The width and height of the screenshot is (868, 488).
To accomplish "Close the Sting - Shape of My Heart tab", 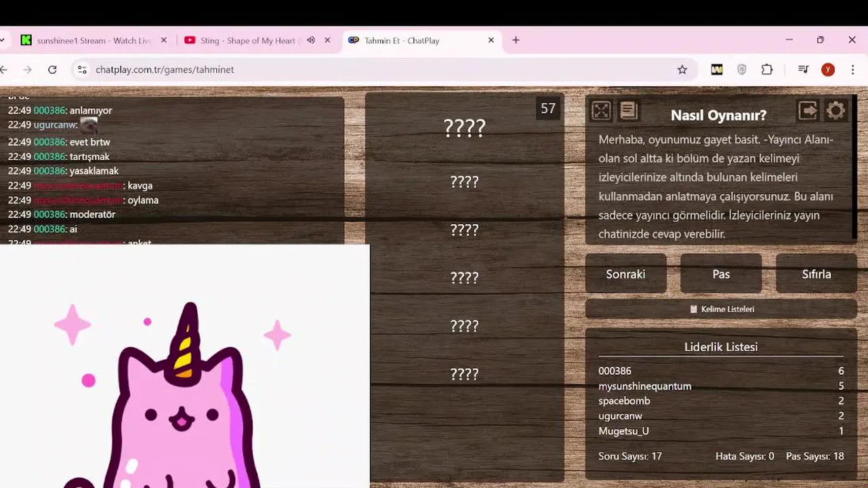I will (x=327, y=40).
